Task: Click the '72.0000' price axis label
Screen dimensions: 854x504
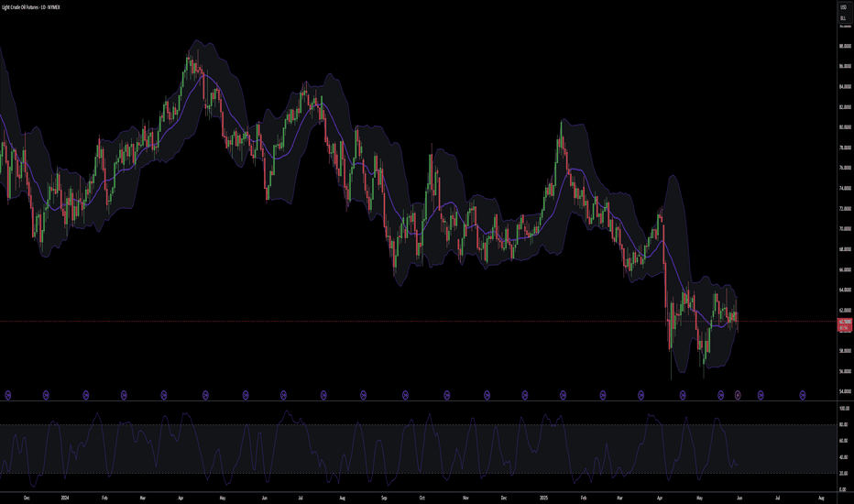Action: 845,209
